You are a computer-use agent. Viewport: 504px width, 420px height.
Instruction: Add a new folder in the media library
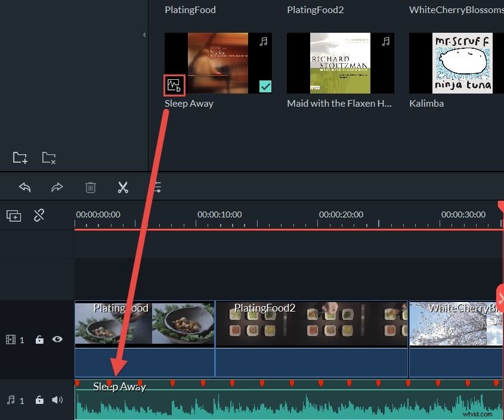point(20,157)
